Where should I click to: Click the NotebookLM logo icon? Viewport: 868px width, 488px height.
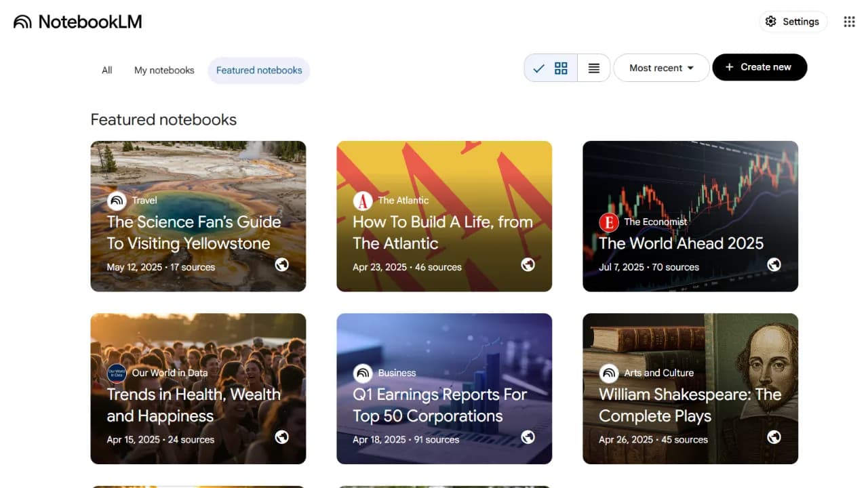point(22,22)
